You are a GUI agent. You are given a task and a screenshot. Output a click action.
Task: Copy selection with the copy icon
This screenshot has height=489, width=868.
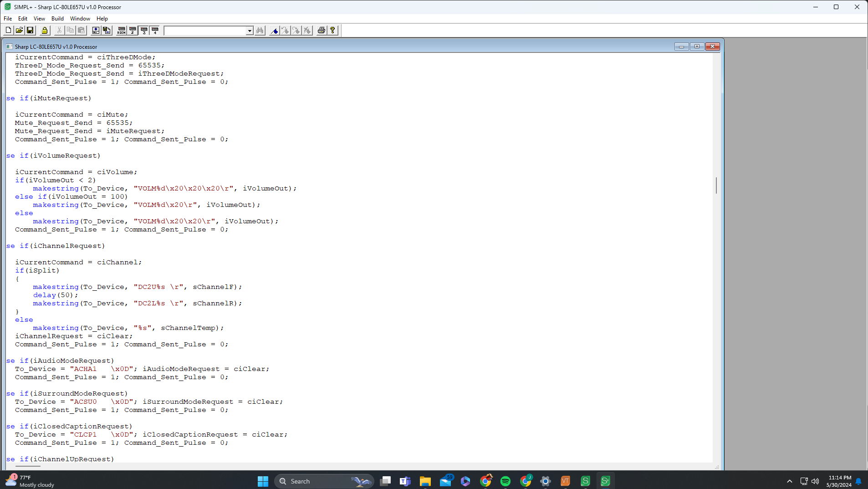tap(70, 31)
